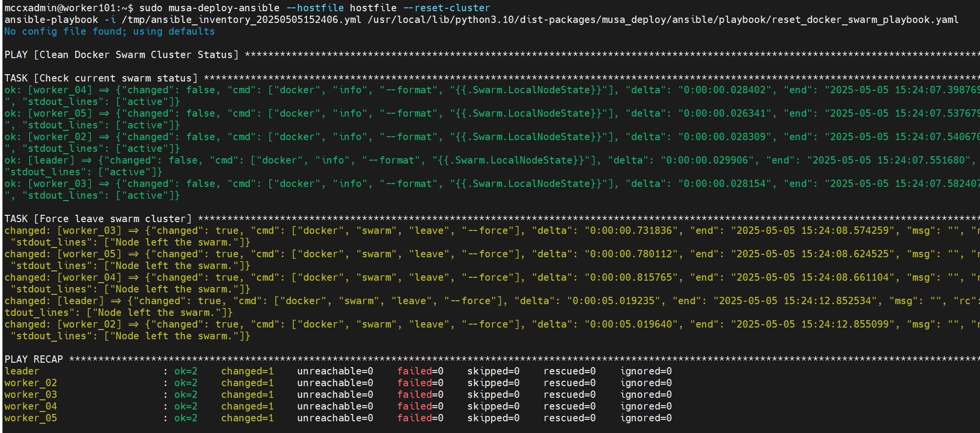Viewport: 980px width, 433px height.
Task: Click 'worker_03' host name in recap
Action: (x=31, y=394)
